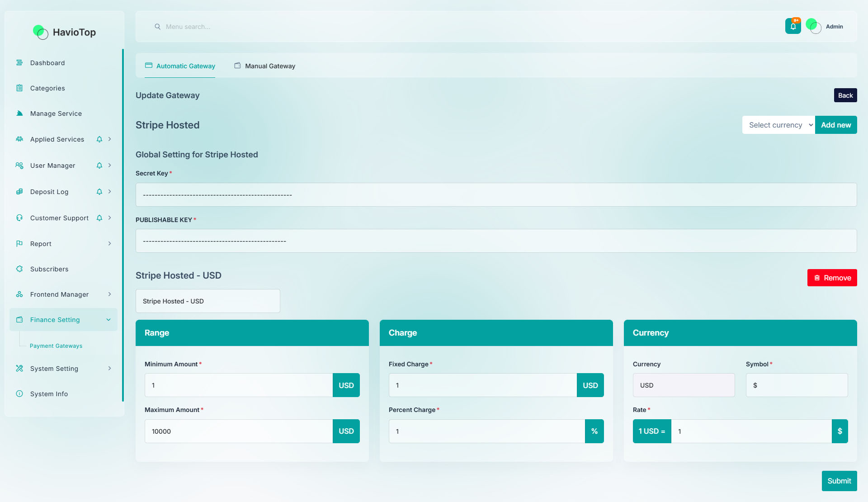Submit the gateway form
Image resolution: width=868 pixels, height=502 pixels.
(840, 481)
